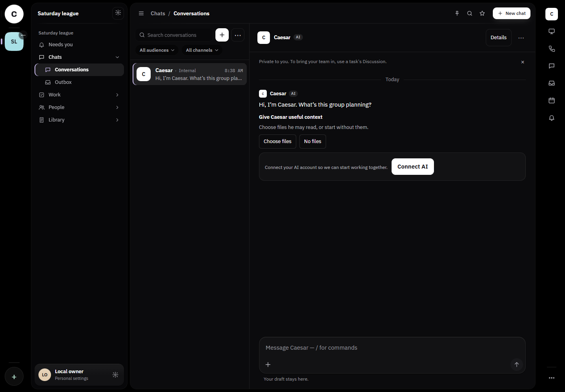
Task: Send message with the up arrow button
Action: coord(517,365)
